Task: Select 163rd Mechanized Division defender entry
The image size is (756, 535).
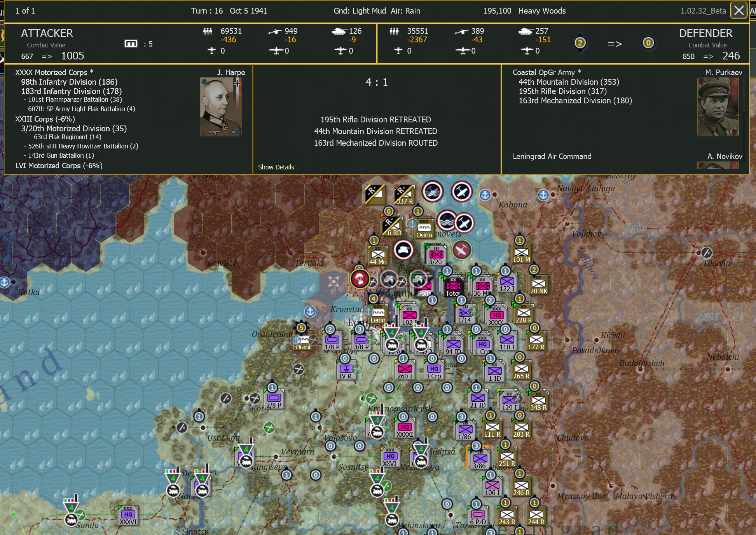Action: click(x=575, y=101)
